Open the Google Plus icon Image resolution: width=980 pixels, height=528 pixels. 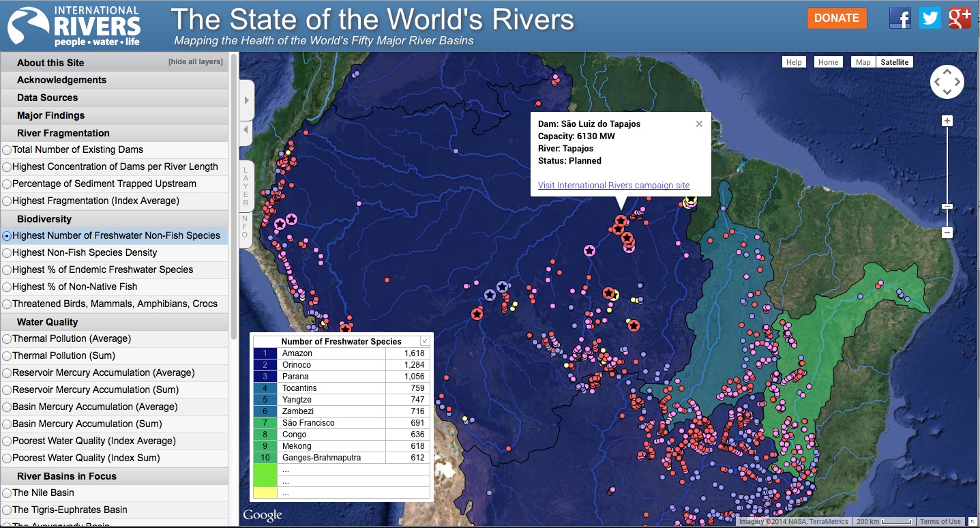click(960, 18)
